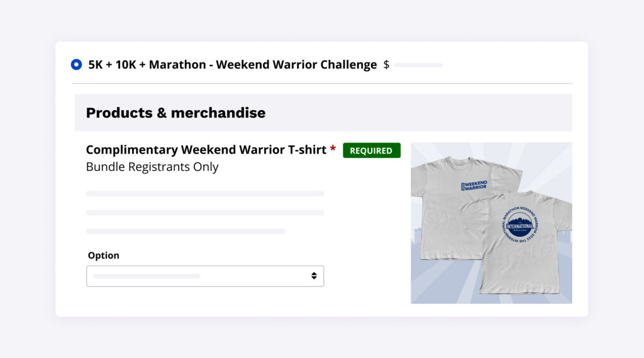The width and height of the screenshot is (644, 358).
Task: Click the Bundle Registrants Only subtitle
Action: pyautogui.click(x=152, y=167)
